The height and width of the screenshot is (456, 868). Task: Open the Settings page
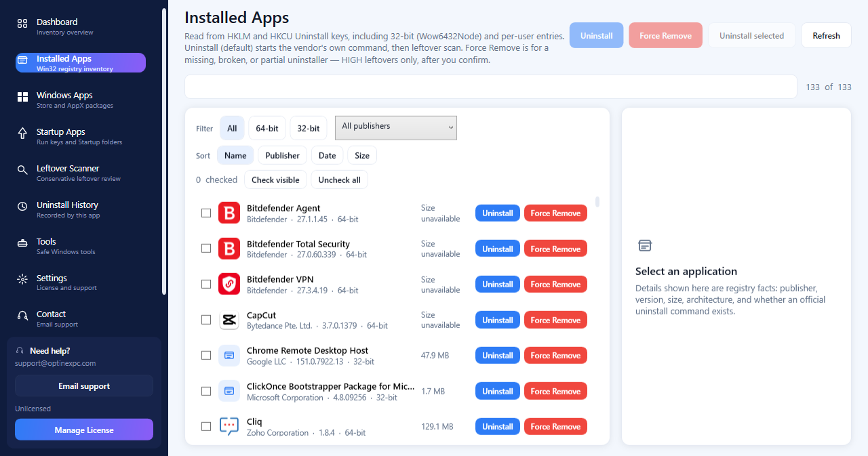(x=81, y=282)
